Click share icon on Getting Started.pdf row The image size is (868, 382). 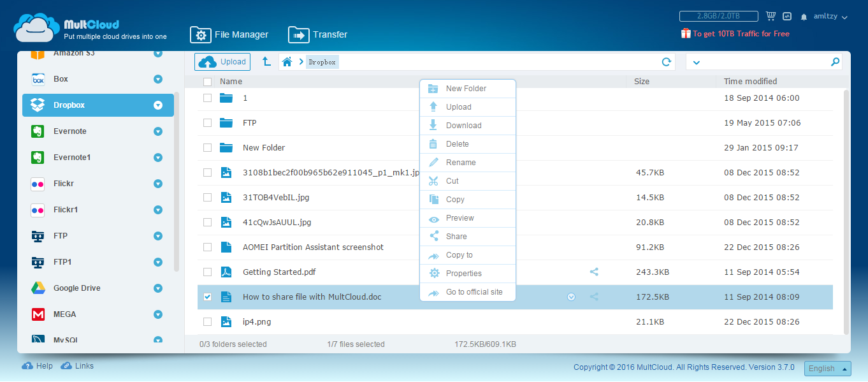click(594, 272)
